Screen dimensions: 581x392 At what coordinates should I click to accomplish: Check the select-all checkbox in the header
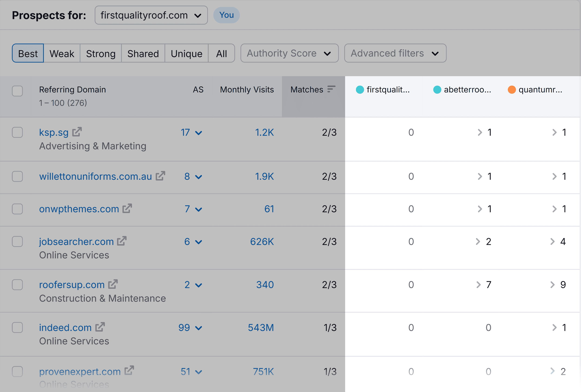pyautogui.click(x=17, y=91)
